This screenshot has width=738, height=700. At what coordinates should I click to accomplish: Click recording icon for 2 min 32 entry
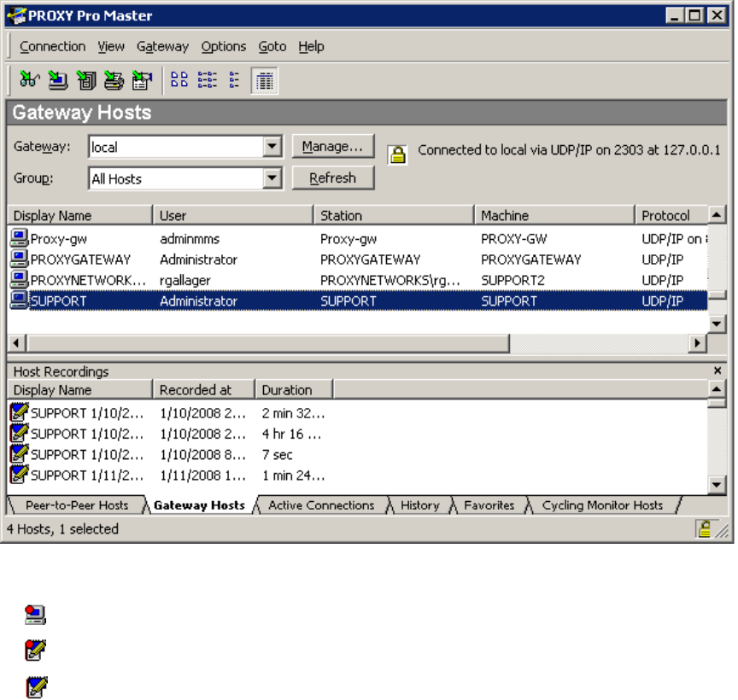pos(20,412)
